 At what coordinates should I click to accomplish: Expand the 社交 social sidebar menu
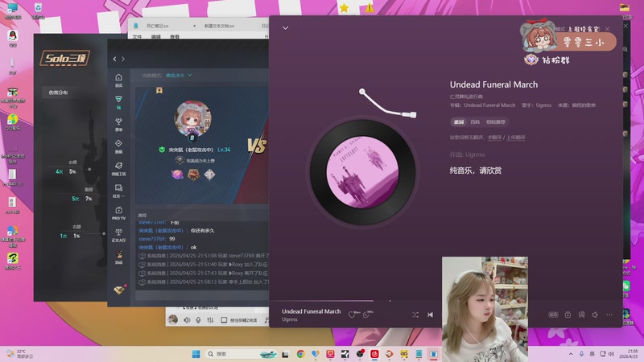(x=118, y=191)
